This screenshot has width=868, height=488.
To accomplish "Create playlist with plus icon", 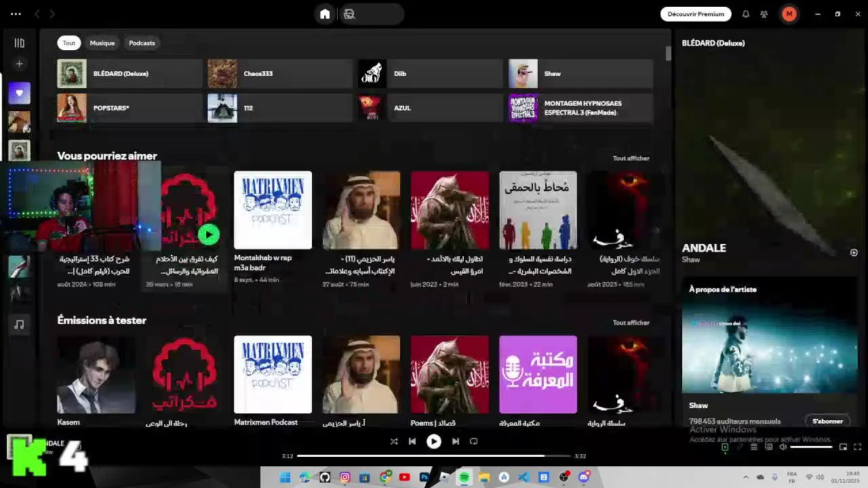I will click(x=19, y=64).
